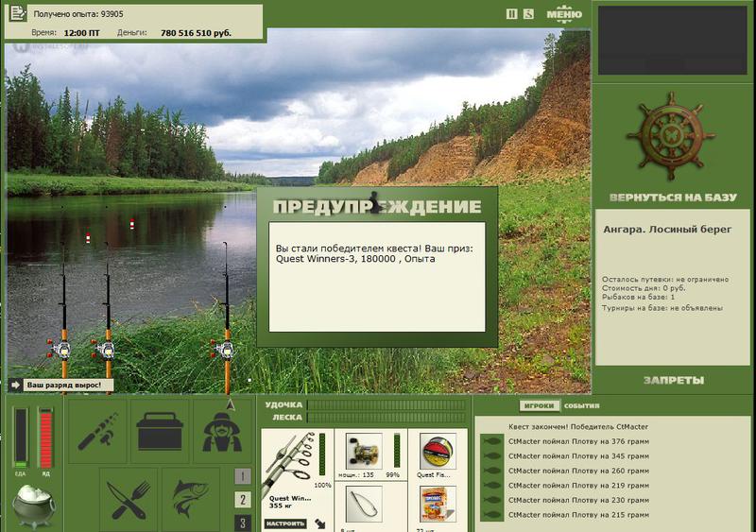
Task: Click 'Ангара. Лосиный берег' location title
Action: [667, 230]
